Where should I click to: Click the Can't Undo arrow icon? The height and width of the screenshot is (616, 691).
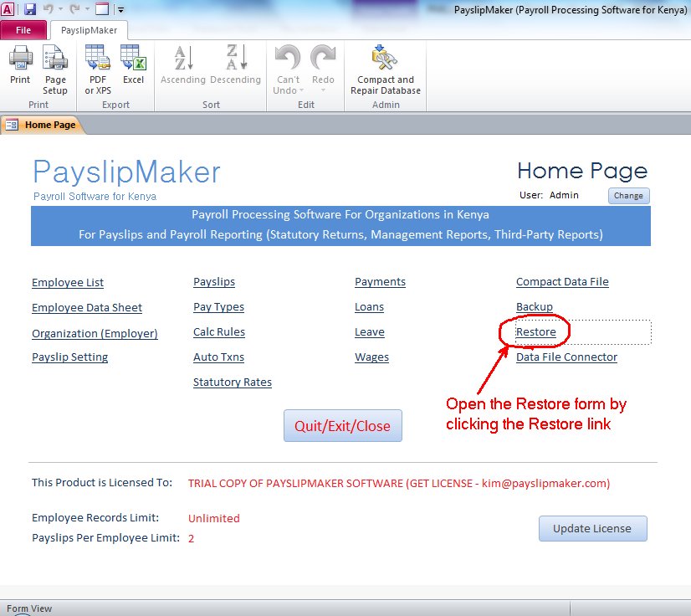pos(288,59)
